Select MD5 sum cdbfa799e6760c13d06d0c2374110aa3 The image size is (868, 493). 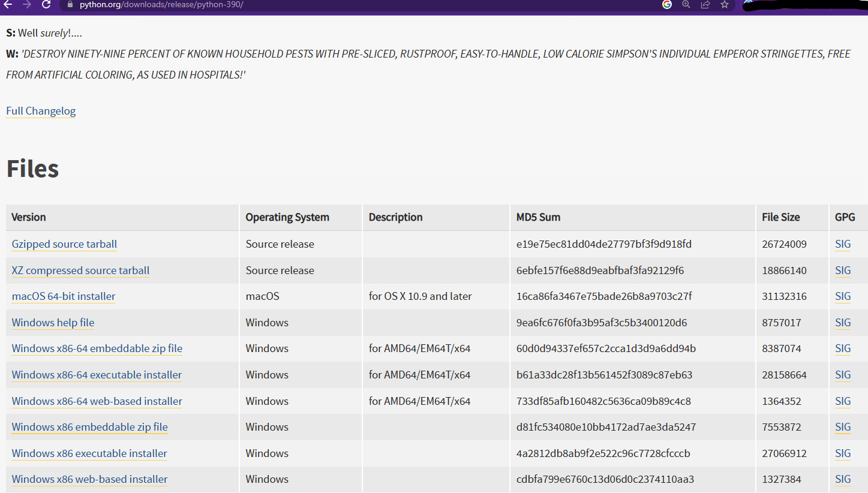pyautogui.click(x=605, y=479)
